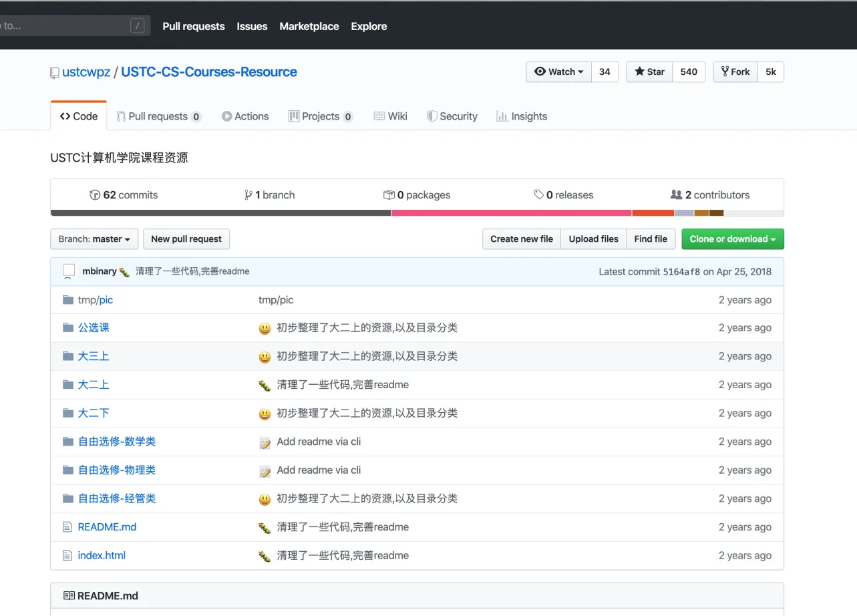Switch to the Pull requests tab
857x616 pixels.
coord(159,116)
